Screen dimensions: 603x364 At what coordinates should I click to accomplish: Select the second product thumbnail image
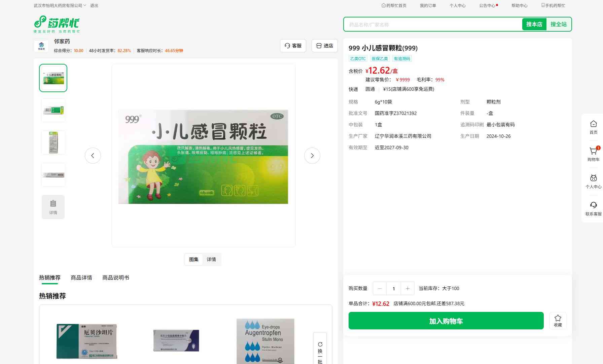[x=53, y=110]
